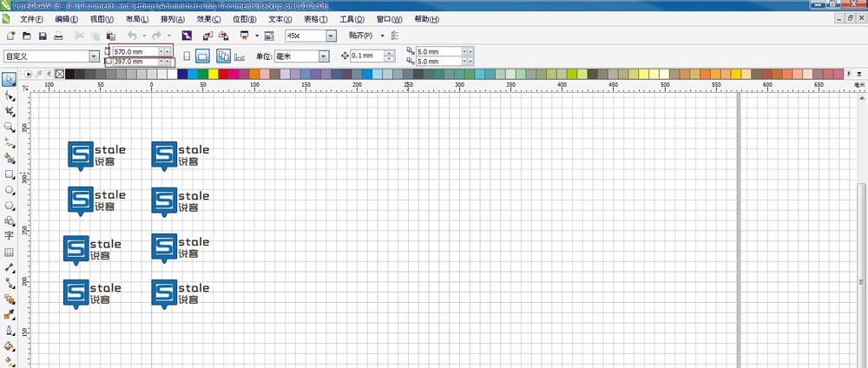Create a new document

point(10,36)
